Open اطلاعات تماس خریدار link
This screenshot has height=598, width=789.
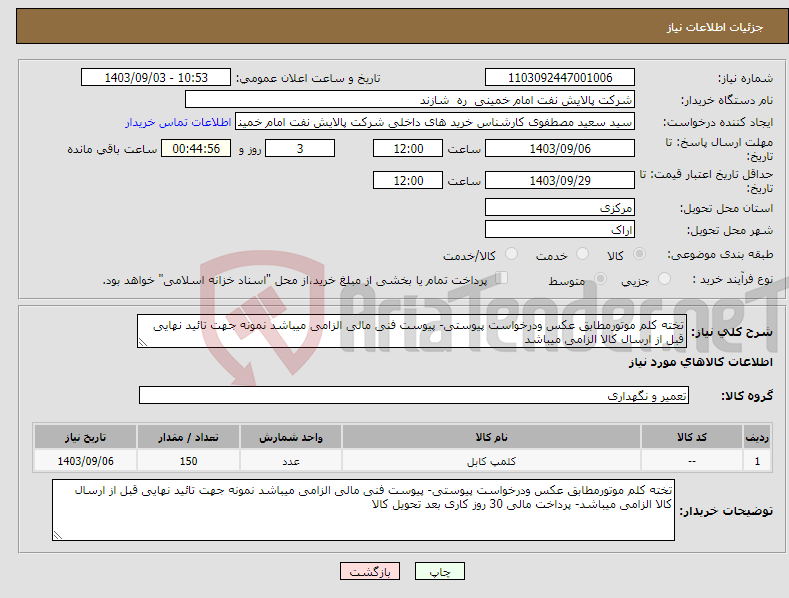click(x=178, y=122)
